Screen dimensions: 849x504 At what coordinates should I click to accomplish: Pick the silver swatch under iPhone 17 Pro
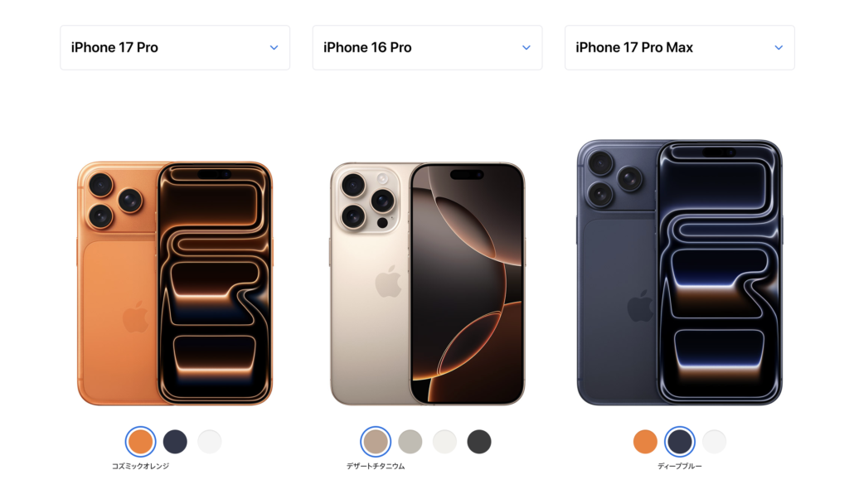(210, 442)
